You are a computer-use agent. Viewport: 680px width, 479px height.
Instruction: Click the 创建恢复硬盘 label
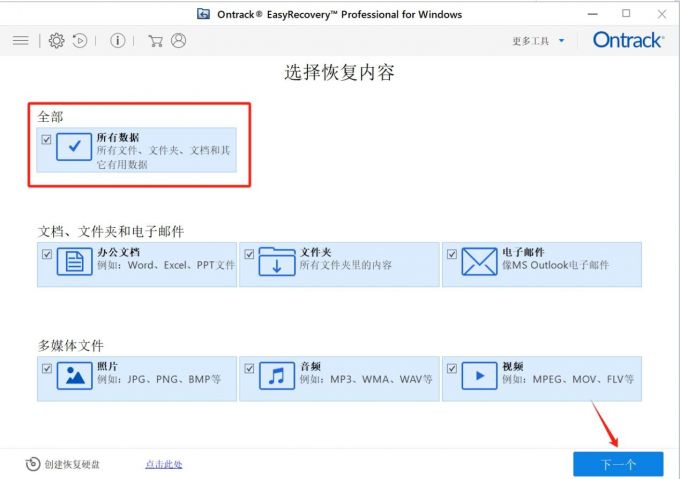[72, 464]
